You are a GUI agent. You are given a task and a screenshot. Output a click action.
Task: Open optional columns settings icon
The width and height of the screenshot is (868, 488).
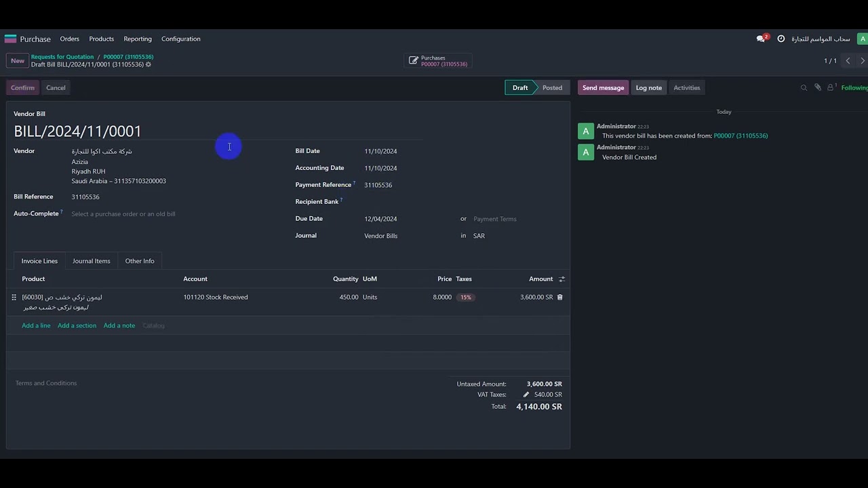[x=561, y=279]
